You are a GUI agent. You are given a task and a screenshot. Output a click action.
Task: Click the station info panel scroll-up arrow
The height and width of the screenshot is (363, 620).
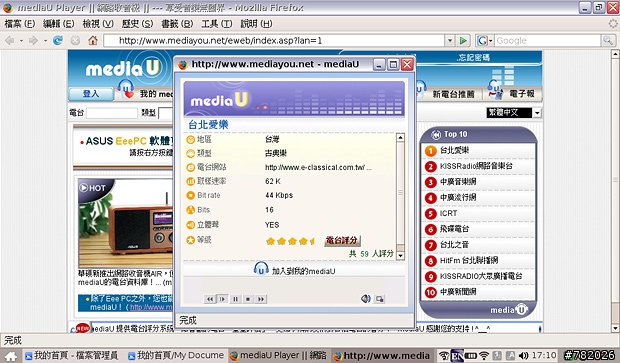point(400,138)
